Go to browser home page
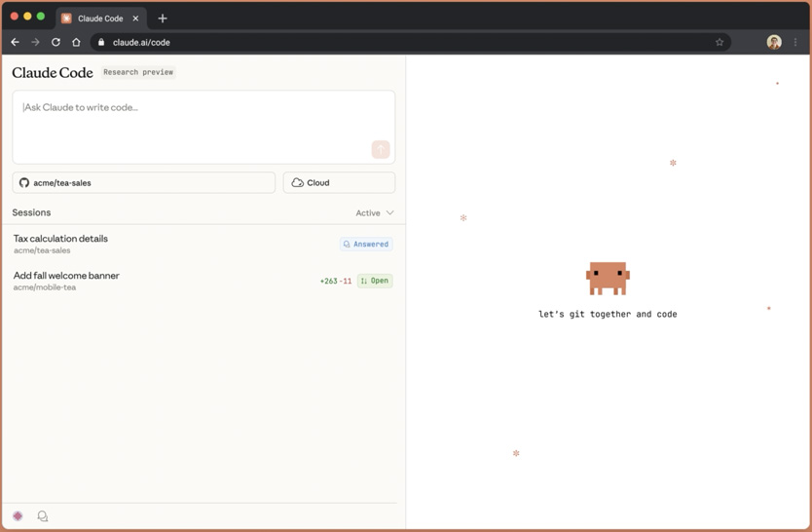 coord(76,42)
